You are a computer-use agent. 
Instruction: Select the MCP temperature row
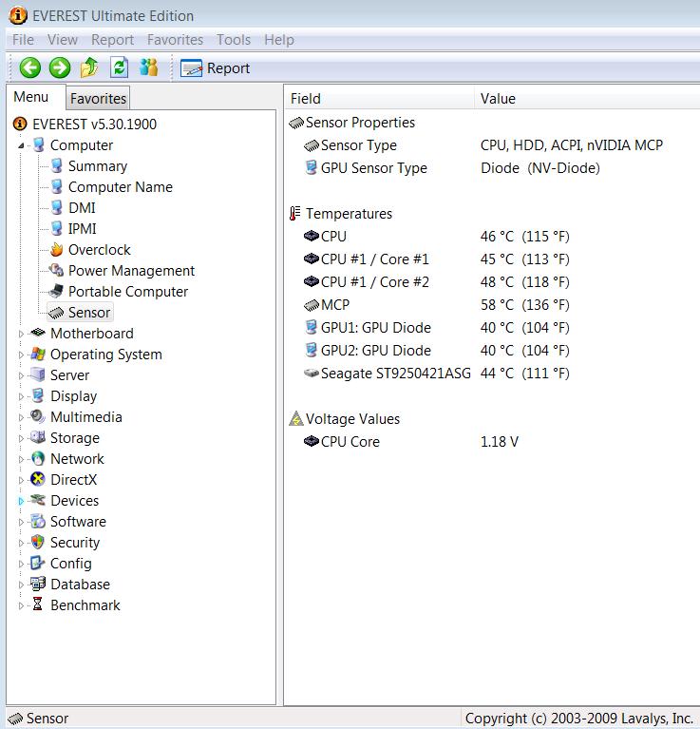click(491, 304)
